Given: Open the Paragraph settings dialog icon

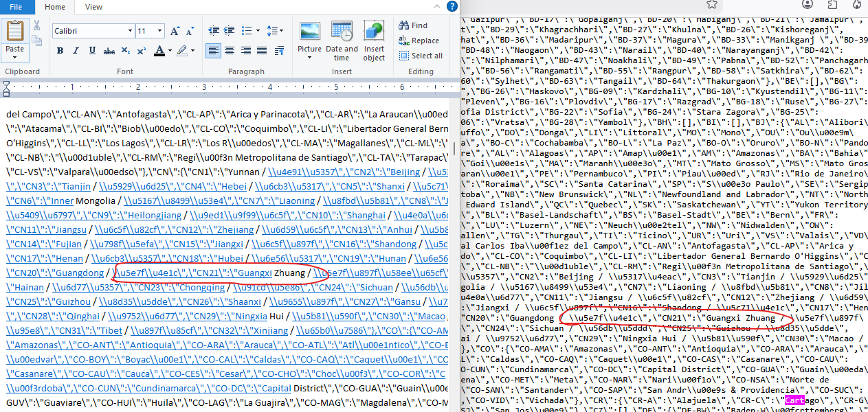Looking at the screenshot, I should coord(278,50).
